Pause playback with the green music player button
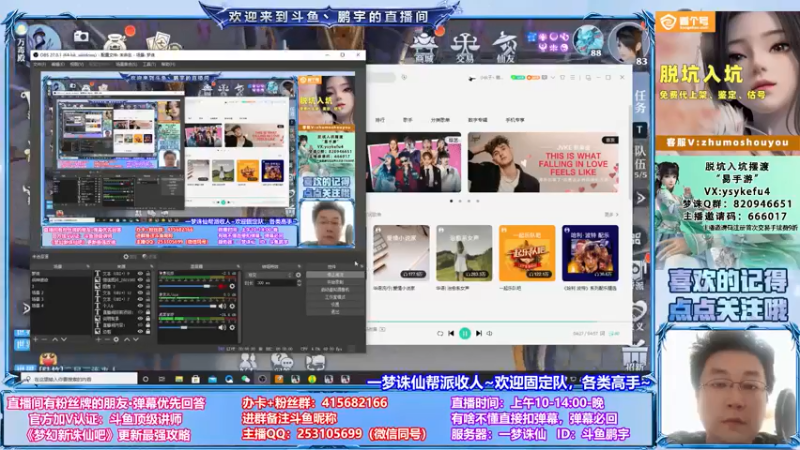 (465, 333)
